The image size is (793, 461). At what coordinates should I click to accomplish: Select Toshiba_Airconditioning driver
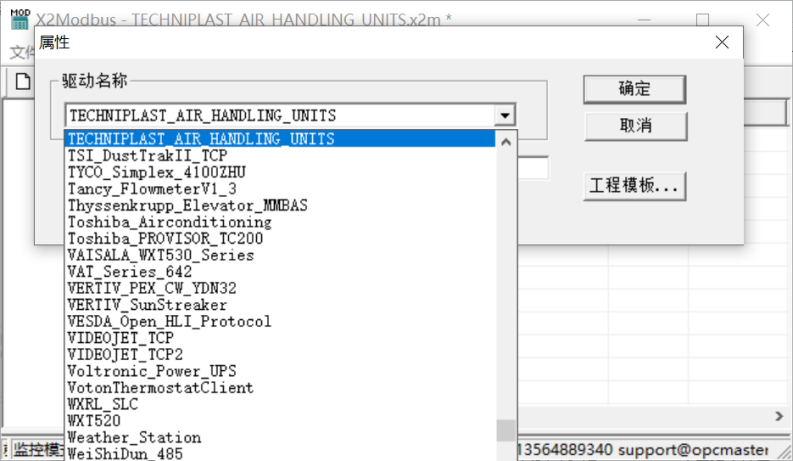click(x=281, y=222)
